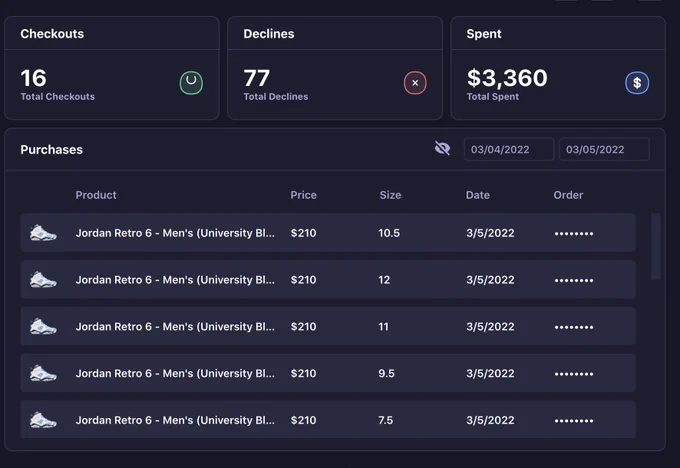Click the size value 12
Image resolution: width=680 pixels, height=468 pixels.
point(384,280)
